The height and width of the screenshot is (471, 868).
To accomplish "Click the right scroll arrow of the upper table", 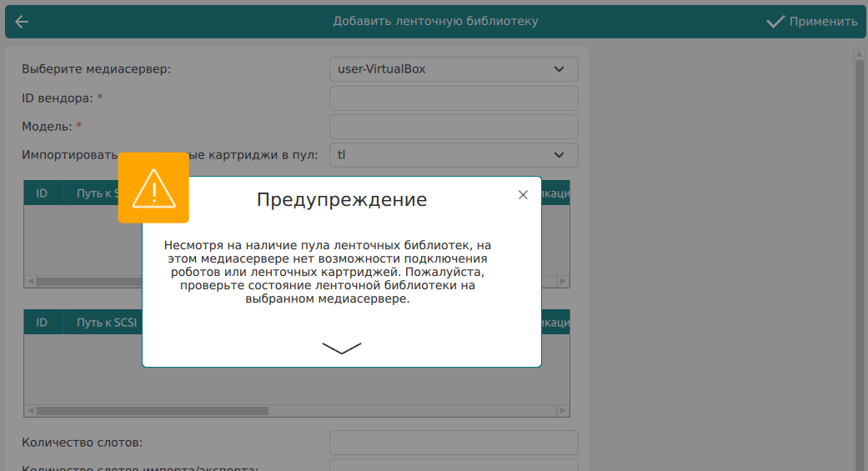I will 564,282.
